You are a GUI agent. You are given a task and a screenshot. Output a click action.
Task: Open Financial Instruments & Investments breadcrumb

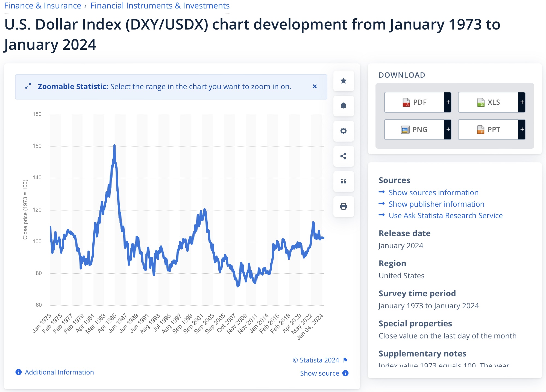tap(160, 6)
